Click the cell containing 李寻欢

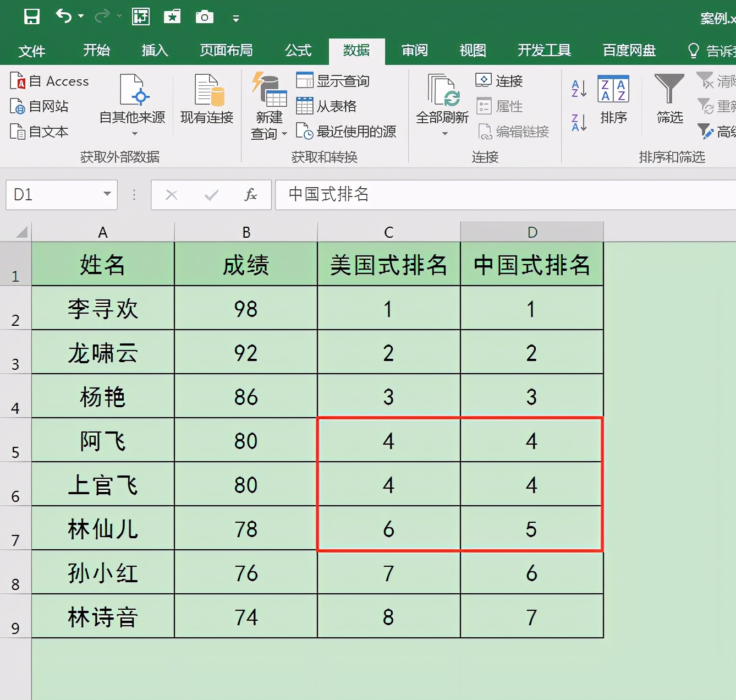(103, 308)
